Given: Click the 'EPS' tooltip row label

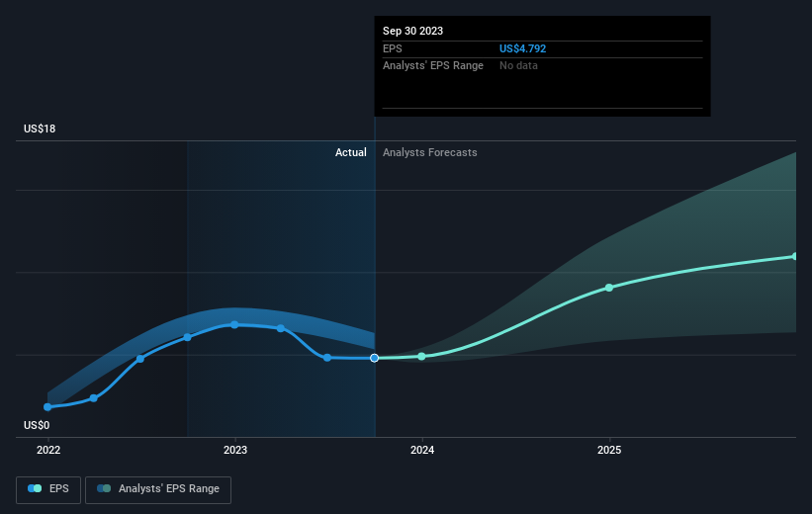Looking at the screenshot, I should tap(392, 48).
